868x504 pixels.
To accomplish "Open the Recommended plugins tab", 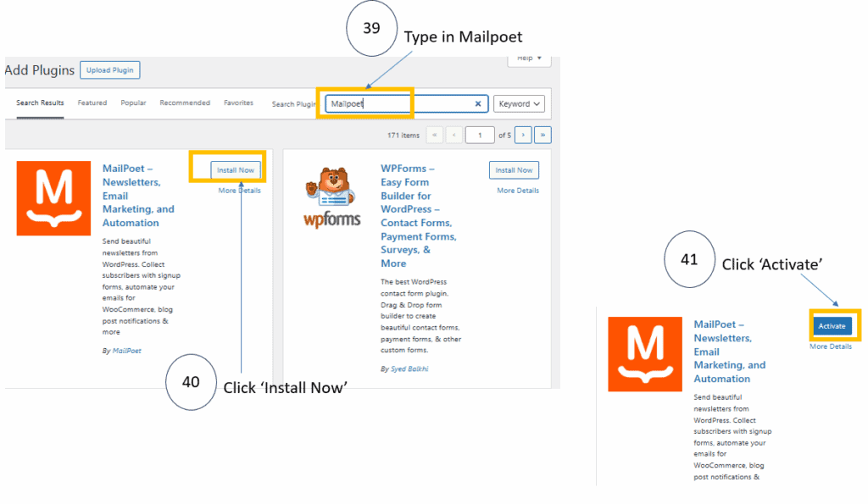I will [x=185, y=103].
